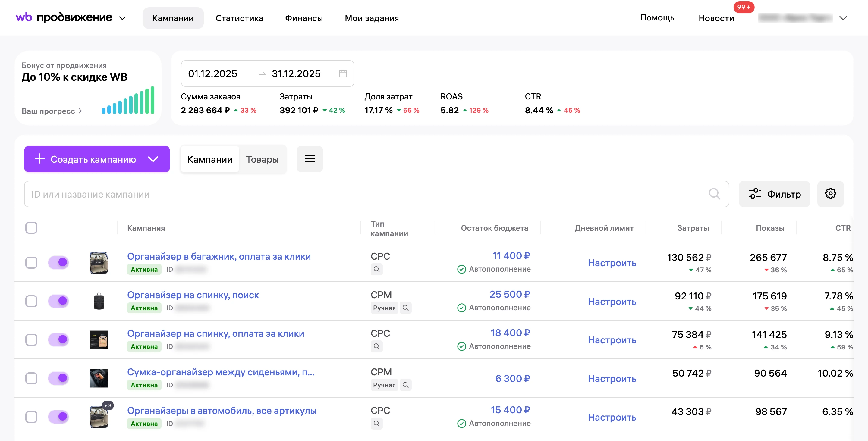Click search icon under CPC of first campaign

click(x=376, y=269)
